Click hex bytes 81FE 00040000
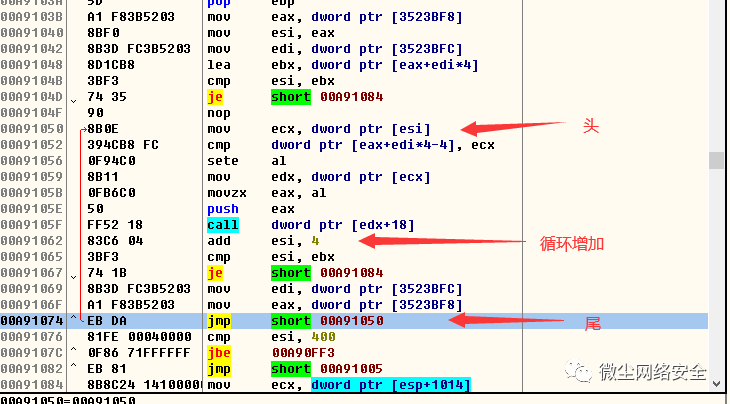Viewport: 730px width, 404px height. [x=139, y=337]
